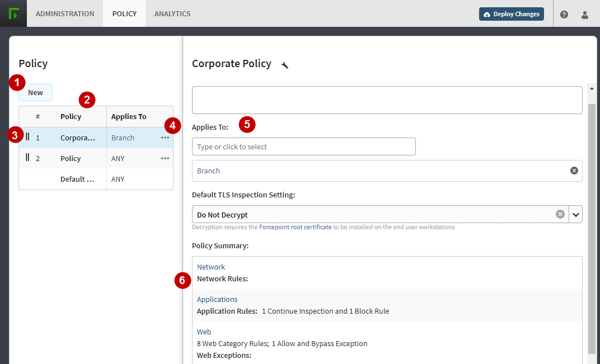Select the 'Policy' name in row 2
Viewport: 600px width, 364px height.
coord(71,158)
